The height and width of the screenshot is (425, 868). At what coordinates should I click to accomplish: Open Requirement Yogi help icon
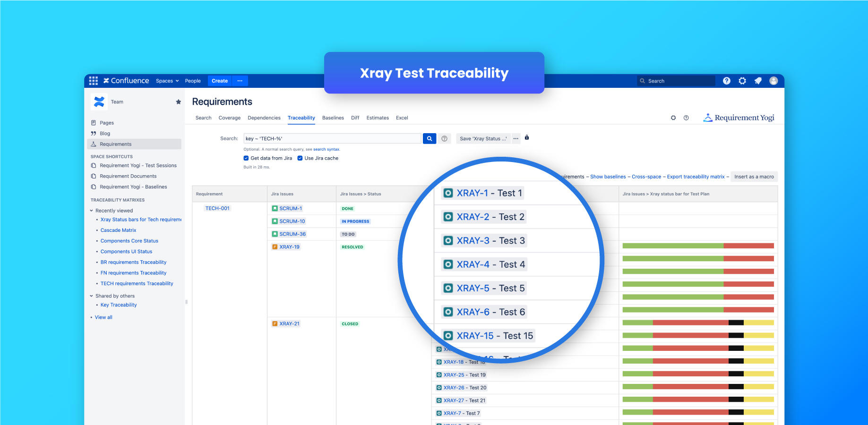(686, 118)
